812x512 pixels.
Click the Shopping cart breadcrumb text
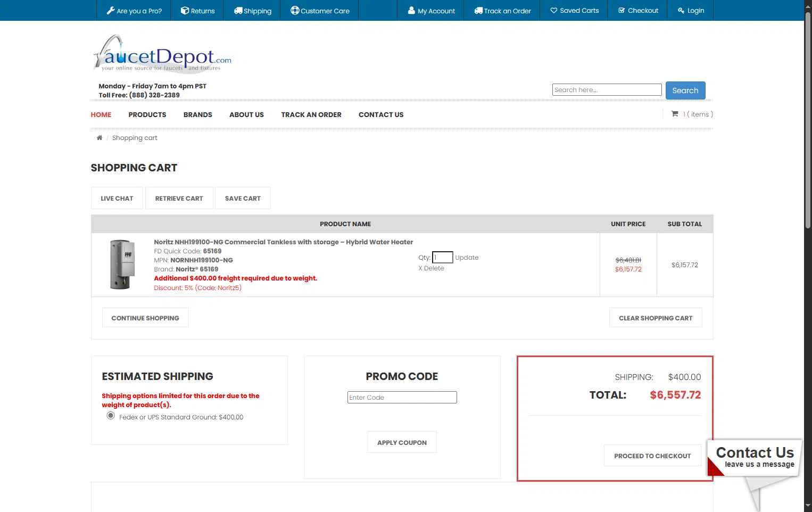coord(135,138)
